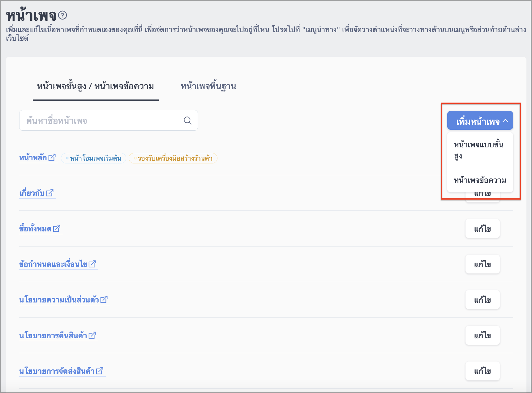532x393 pixels.
Task: Focus the ค้นหาชื่อหน้าเพจ search field
Action: 99,120
